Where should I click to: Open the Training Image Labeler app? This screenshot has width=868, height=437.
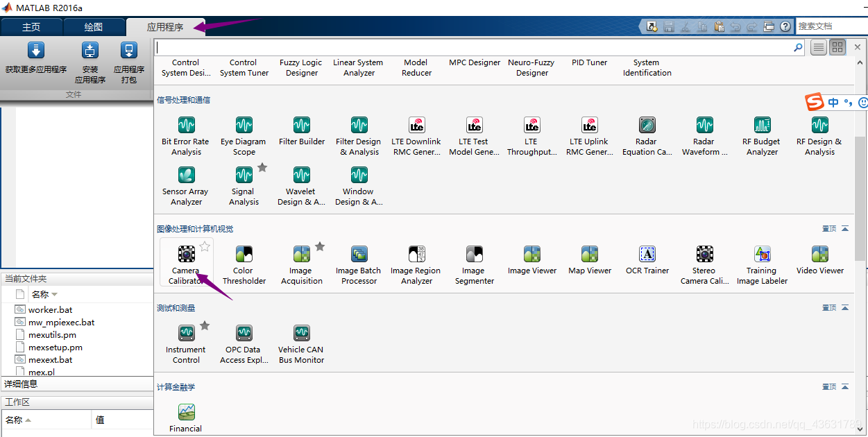pos(762,264)
